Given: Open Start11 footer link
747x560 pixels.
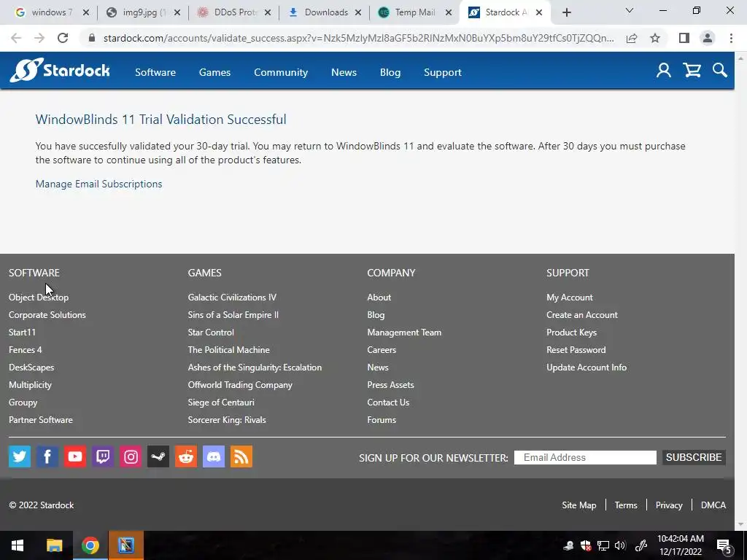Looking at the screenshot, I should coord(22,332).
